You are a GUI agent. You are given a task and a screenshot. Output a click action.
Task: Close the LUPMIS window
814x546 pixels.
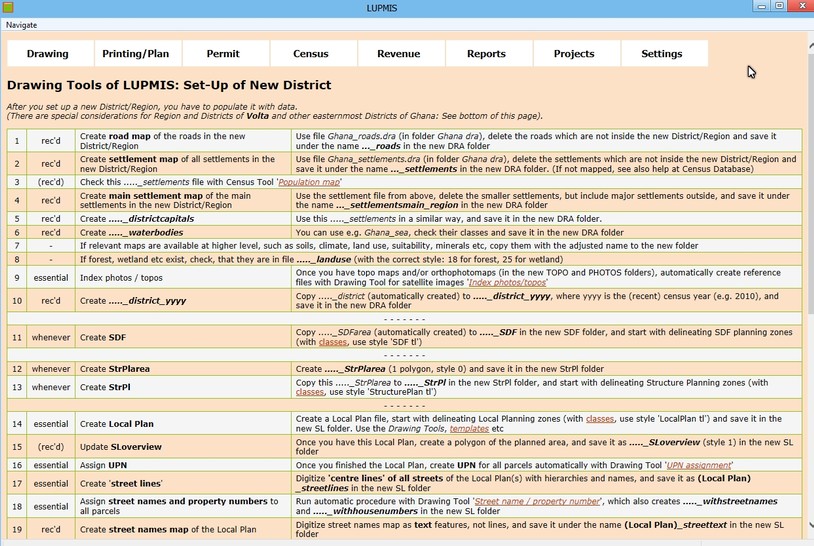[x=801, y=6]
